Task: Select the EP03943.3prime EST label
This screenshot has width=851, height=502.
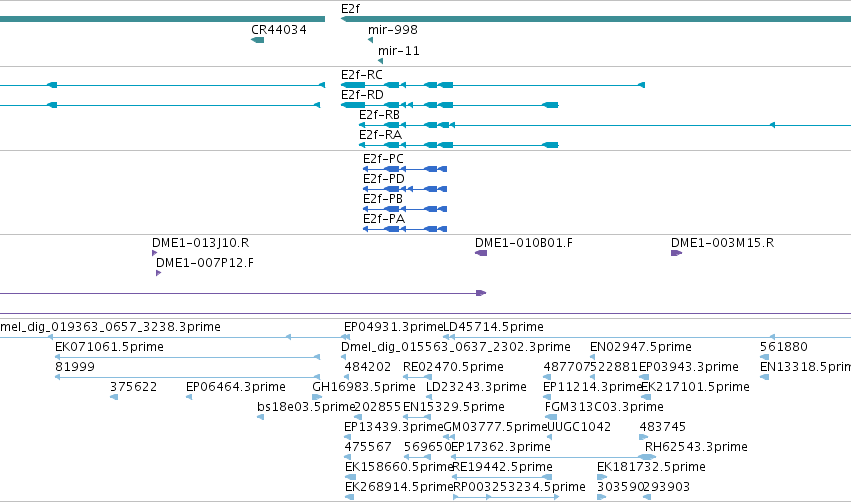Action: (x=689, y=367)
